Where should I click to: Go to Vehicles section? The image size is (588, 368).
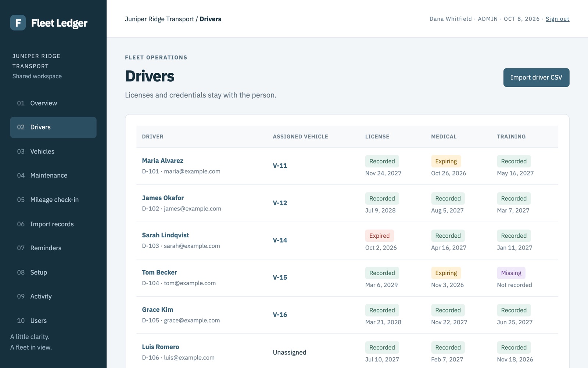point(53,152)
